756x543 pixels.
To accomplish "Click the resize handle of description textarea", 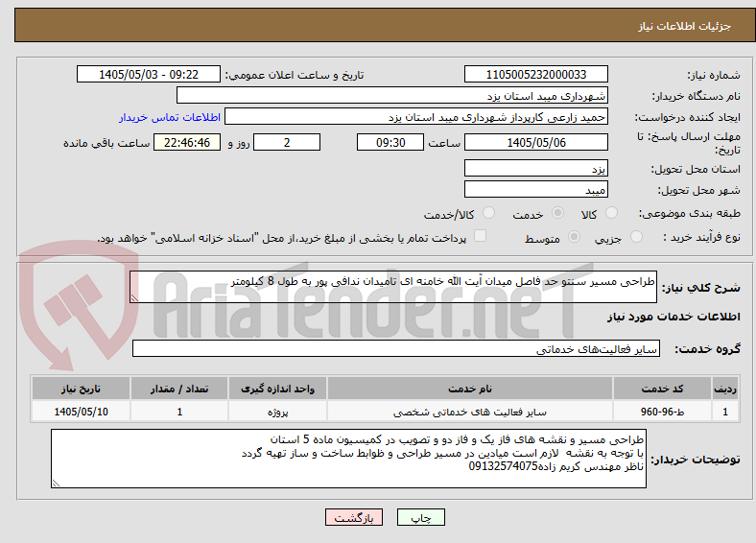I will coord(134,298).
